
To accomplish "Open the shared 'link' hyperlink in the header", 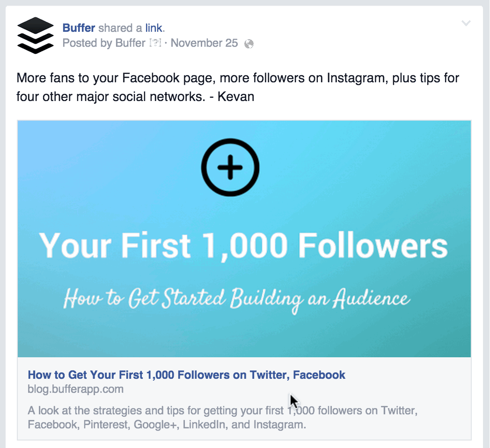I will 154,28.
